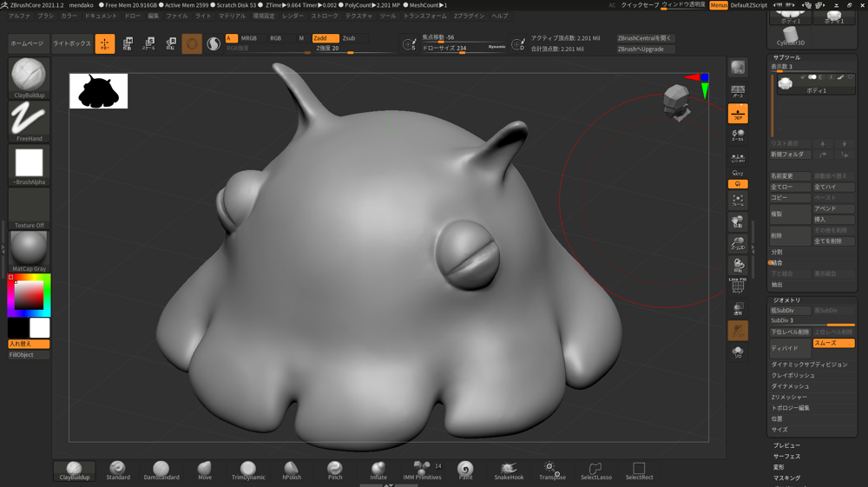
Task: Select the SnakeHook brush
Action: tap(509, 471)
